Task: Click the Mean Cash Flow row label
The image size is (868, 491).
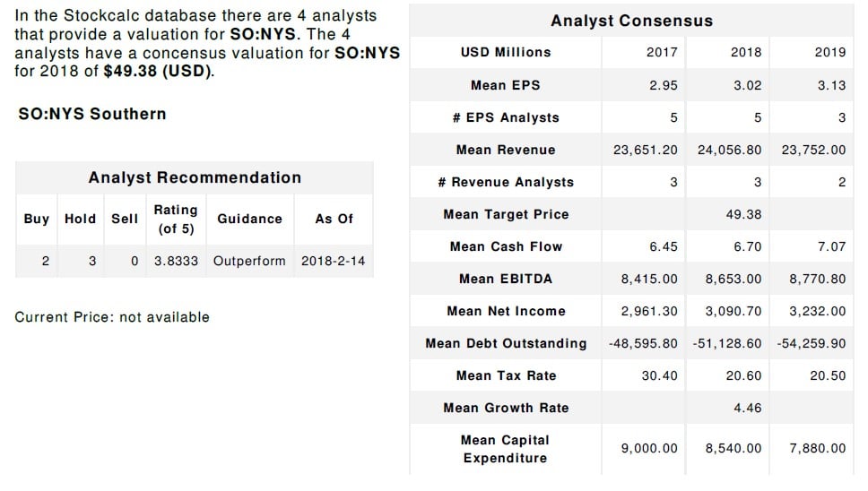Action: (506, 246)
